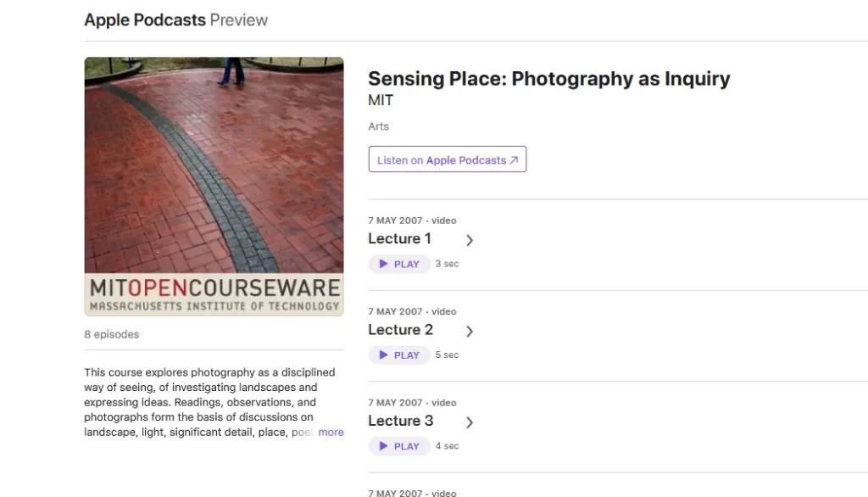The image size is (868, 497).
Task: Click the 3 sec duration of Lecture 1
Action: pos(447,264)
